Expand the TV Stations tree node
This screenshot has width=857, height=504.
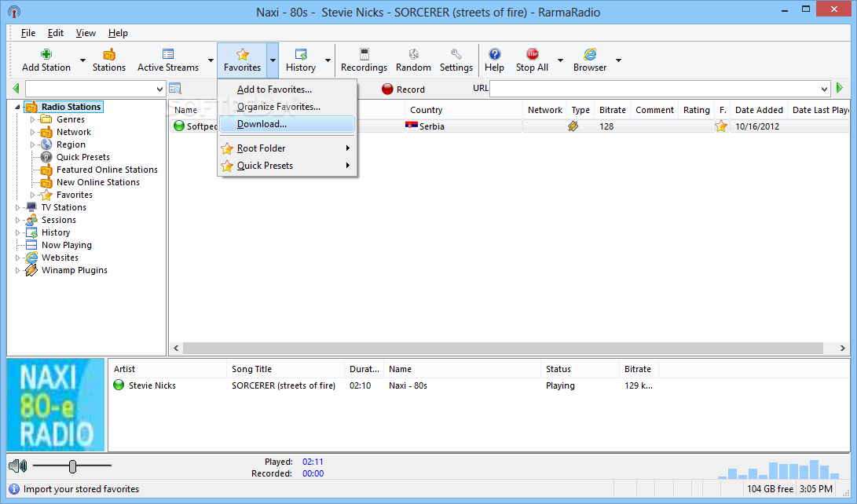pyautogui.click(x=17, y=207)
